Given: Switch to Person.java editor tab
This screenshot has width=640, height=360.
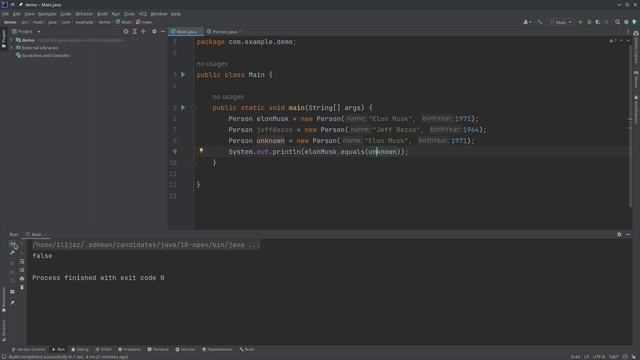Looking at the screenshot, I should (224, 31).
